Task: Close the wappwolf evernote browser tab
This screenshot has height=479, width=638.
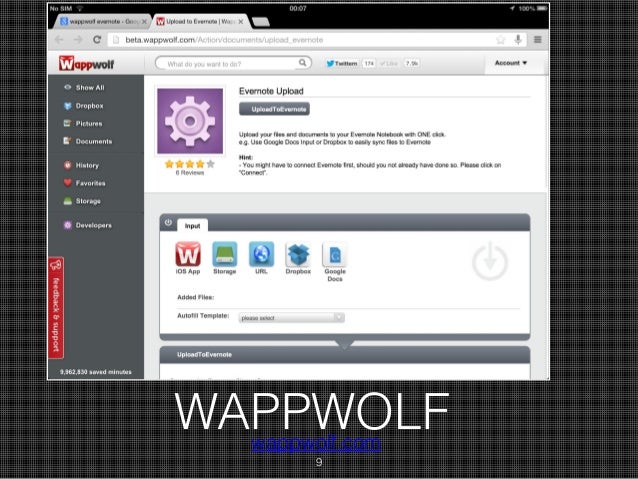Action: pos(144,22)
